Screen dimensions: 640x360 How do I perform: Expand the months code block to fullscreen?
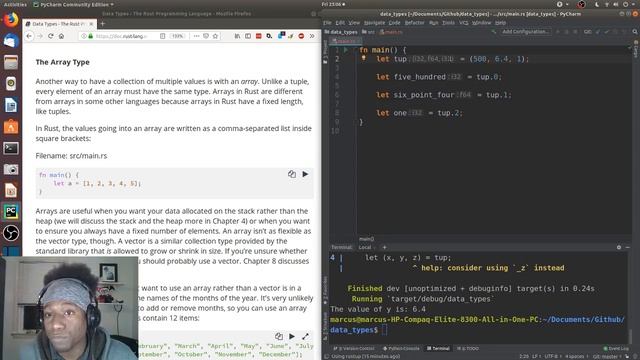305,337
